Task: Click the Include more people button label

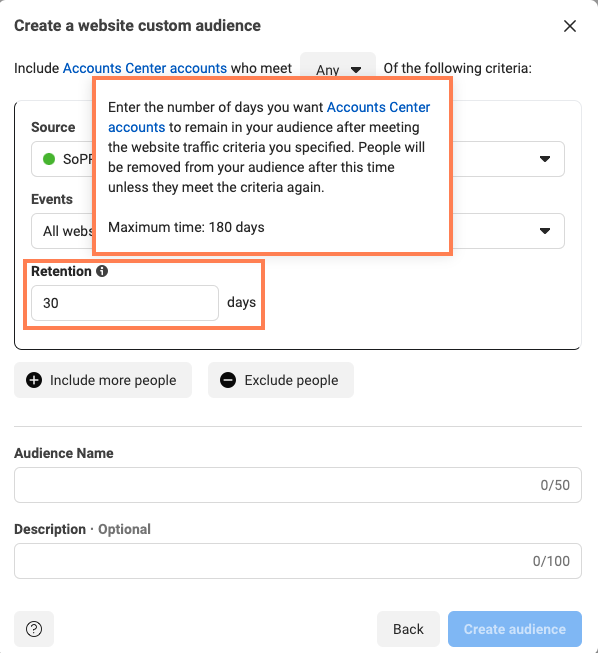Action: (113, 380)
